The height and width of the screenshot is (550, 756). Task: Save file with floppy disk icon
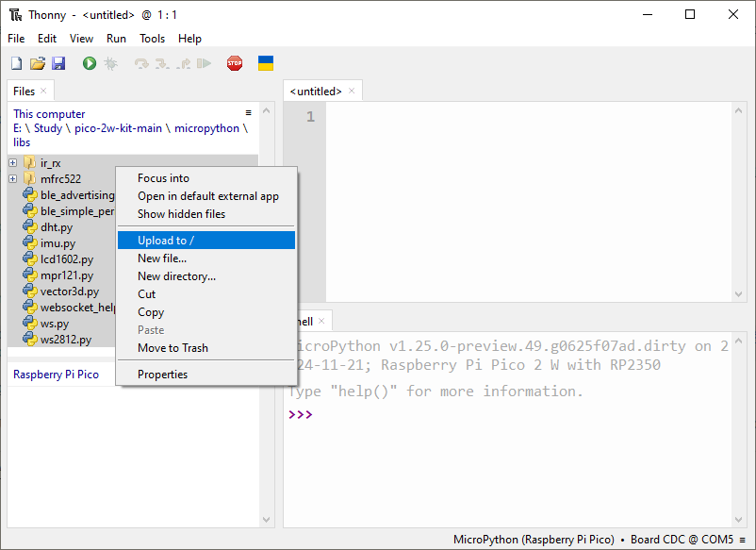tap(58, 63)
